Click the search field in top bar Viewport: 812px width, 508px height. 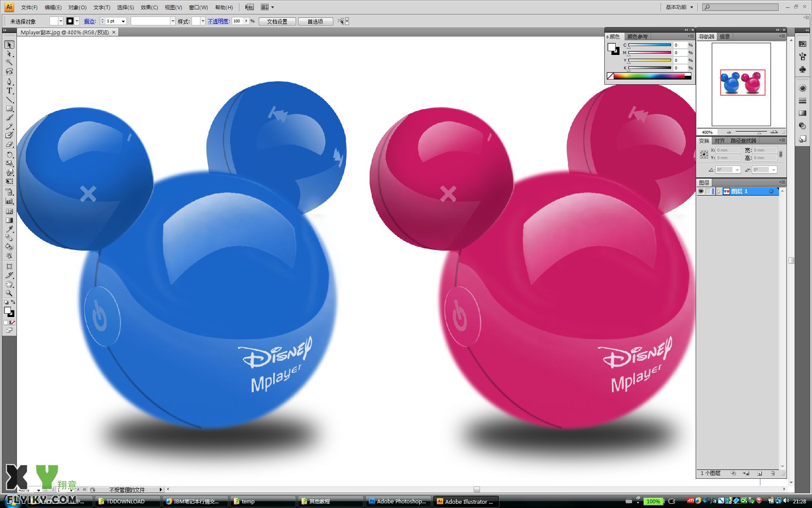740,7
